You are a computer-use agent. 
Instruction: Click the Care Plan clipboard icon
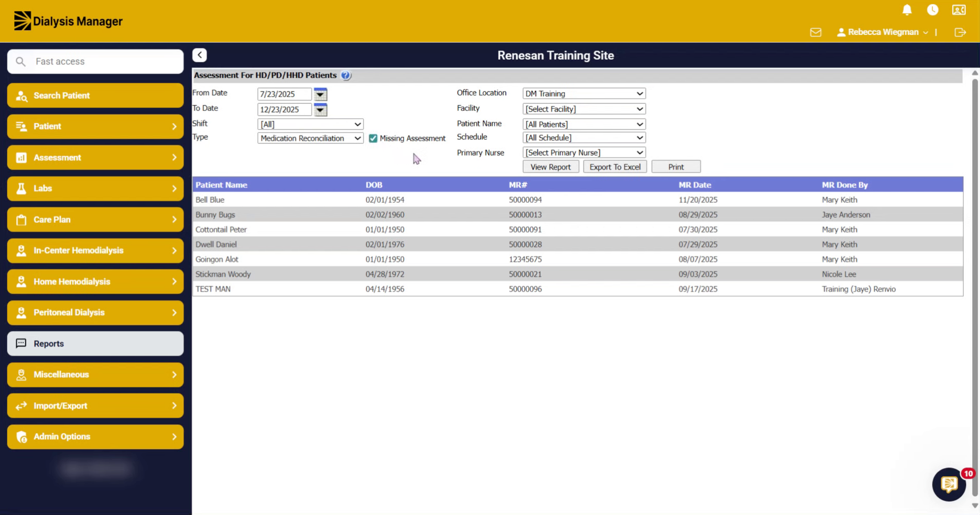(21, 220)
